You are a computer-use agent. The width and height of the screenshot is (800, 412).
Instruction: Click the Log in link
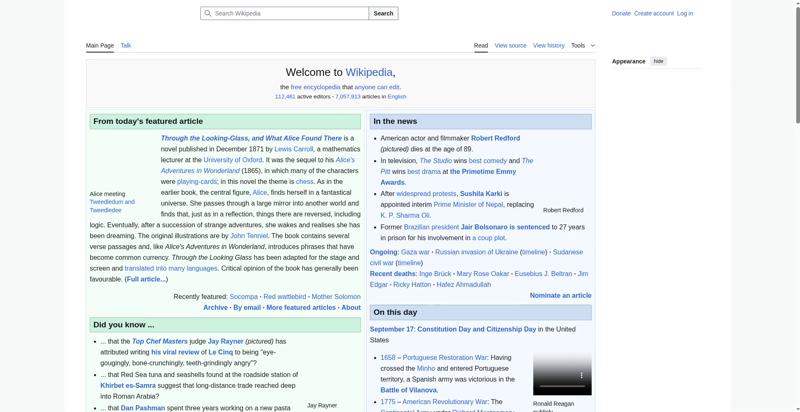[685, 13]
